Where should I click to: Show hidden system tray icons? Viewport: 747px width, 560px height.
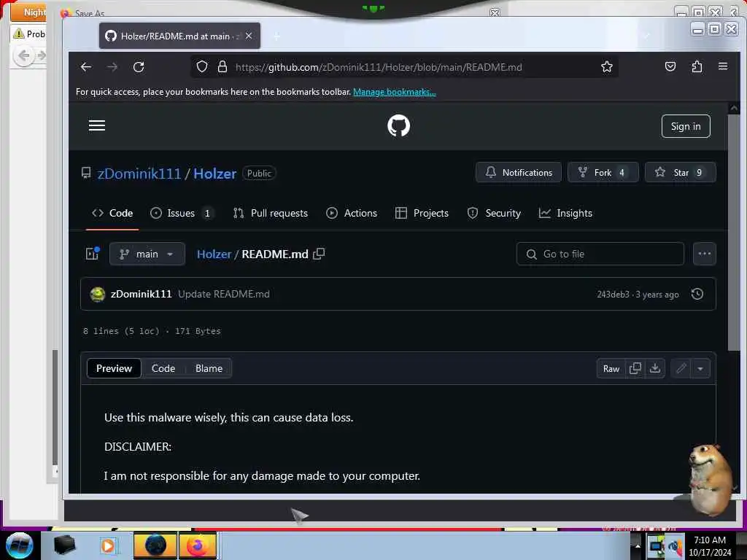(638, 545)
